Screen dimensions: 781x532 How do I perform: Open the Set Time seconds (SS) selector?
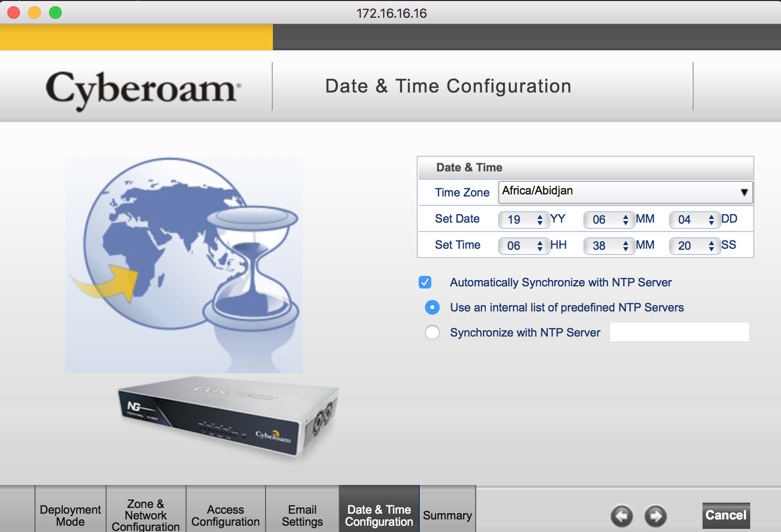tap(695, 246)
